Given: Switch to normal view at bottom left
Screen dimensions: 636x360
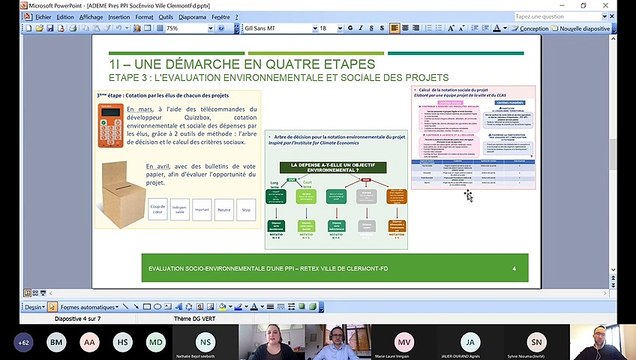Looking at the screenshot, I should (27, 293).
